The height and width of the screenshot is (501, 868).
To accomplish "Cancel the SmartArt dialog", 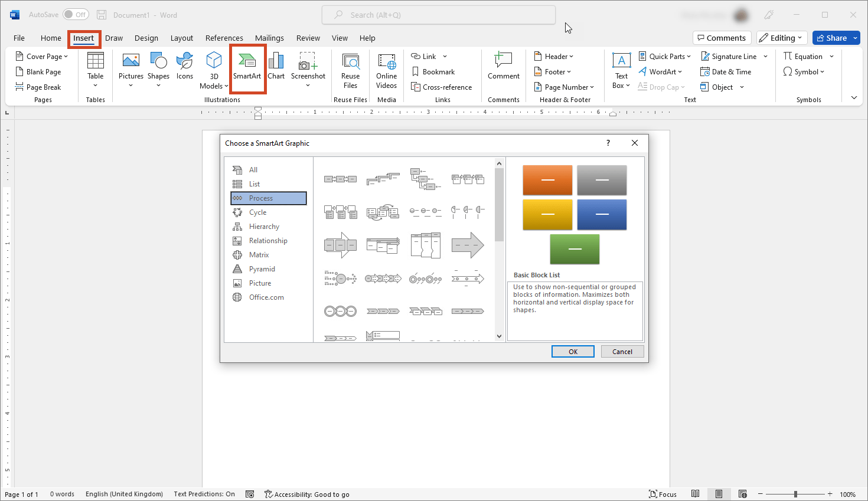I will (x=622, y=351).
